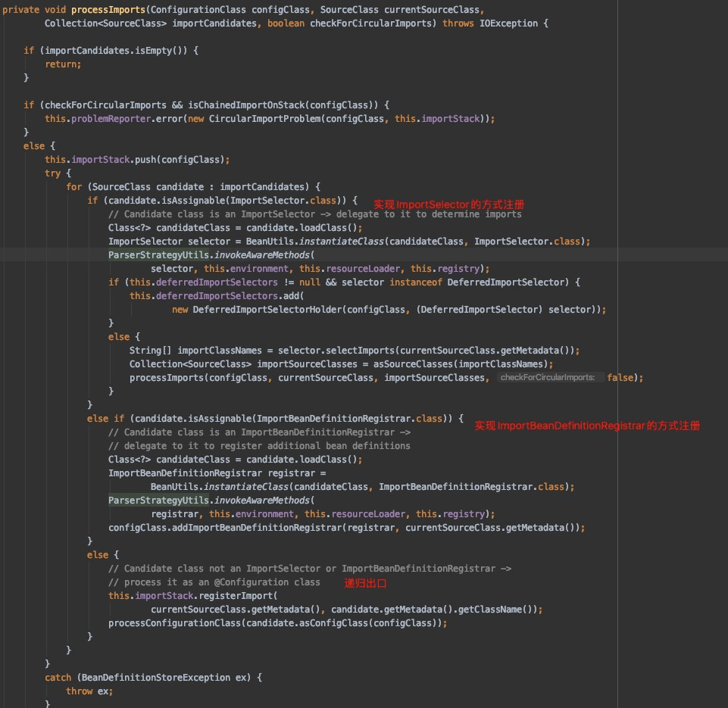
Task: Click the 'registrar, this.environment' argument line
Action: [323, 514]
